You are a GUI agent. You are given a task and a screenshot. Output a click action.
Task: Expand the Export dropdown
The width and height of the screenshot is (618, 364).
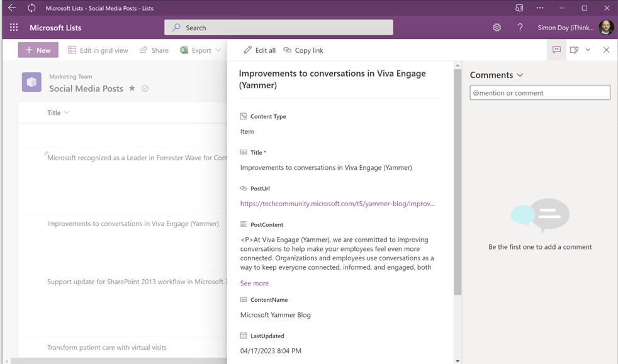pyautogui.click(x=218, y=50)
